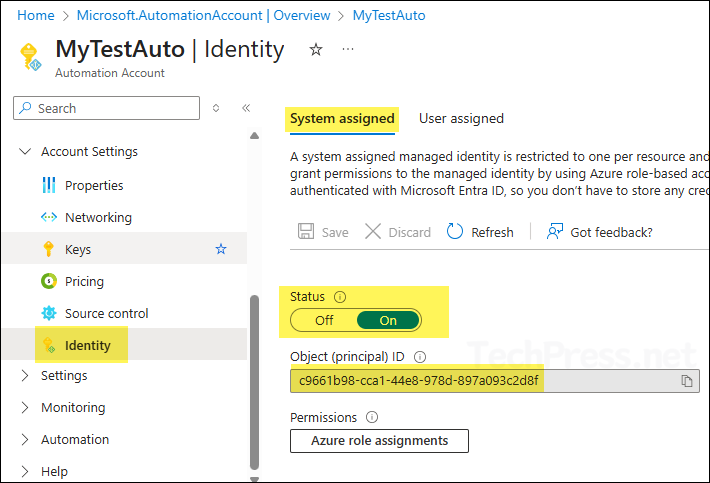Click the Save disk icon

coord(307,232)
